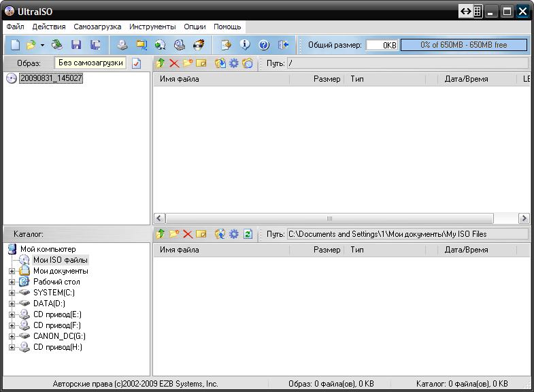The image size is (534, 392).
Task: Expand the Рабочий стол tree node
Action: (12, 282)
